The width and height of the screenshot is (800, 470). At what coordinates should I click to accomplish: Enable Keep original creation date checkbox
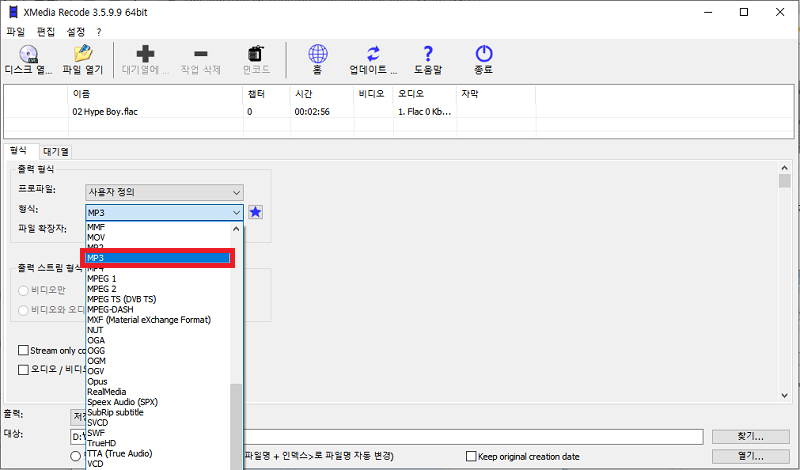click(470, 457)
